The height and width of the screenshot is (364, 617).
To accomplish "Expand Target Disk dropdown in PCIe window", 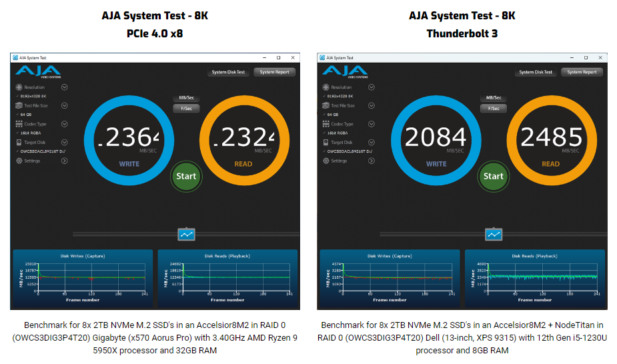I will coord(65,142).
